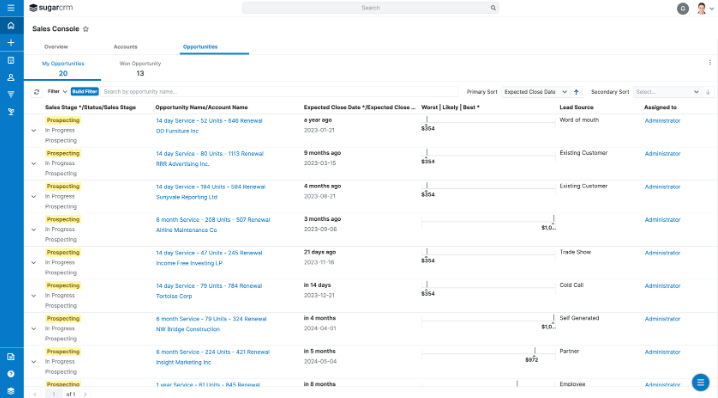This screenshot has height=398, width=718.
Task: Open the Sunyvale Reporting Ltd account link
Action: coord(186,197)
